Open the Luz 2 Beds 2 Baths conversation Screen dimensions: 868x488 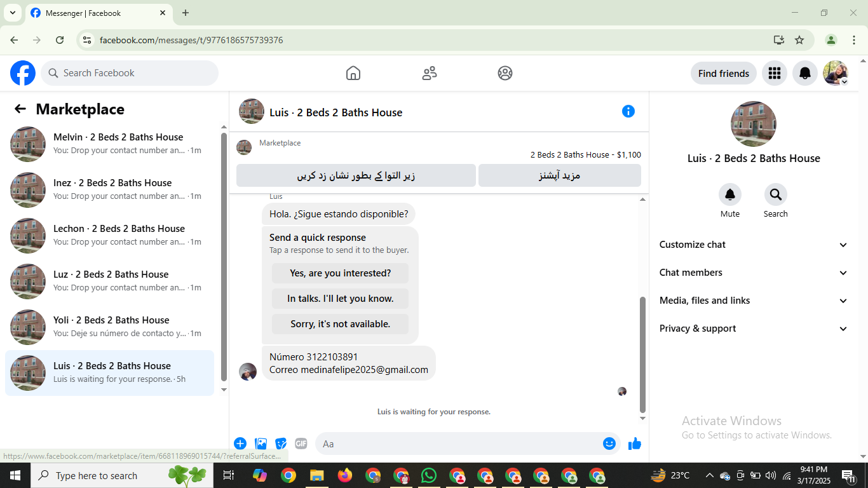[109, 281]
